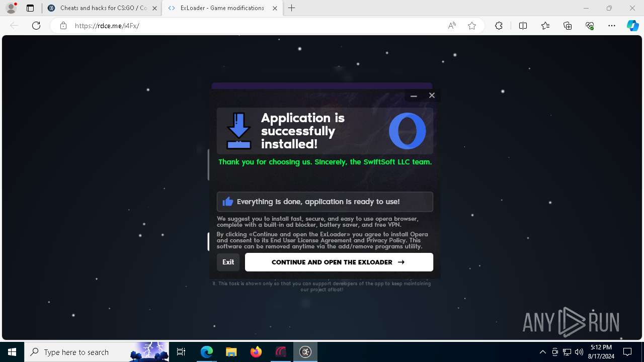
Task: Click 'Application is successfully installed!' heading
Action: (x=303, y=131)
